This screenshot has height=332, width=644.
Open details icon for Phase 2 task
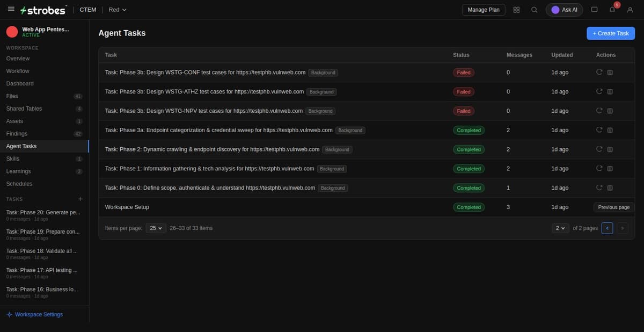pos(610,149)
